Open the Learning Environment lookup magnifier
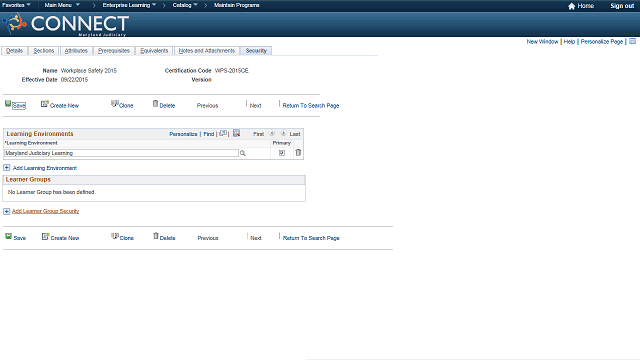Viewport: 640px width, 360px height. pos(242,153)
